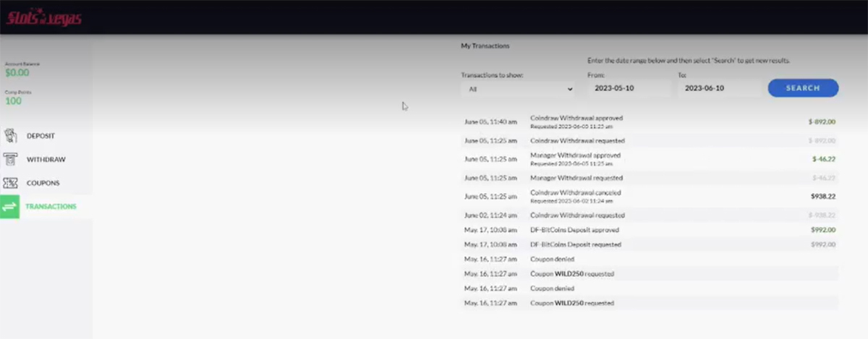Select the Coindraw Withdrawal approved row
The image size is (868, 339).
tap(576, 118)
